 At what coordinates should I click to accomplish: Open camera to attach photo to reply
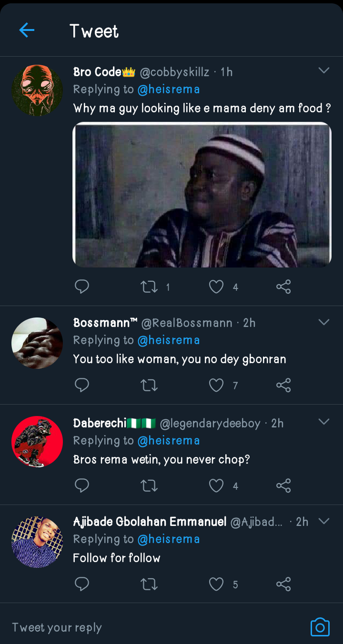pos(320,627)
